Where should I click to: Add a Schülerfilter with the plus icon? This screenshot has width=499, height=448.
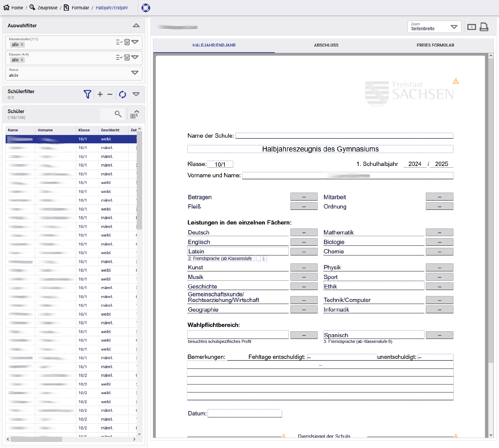100,94
